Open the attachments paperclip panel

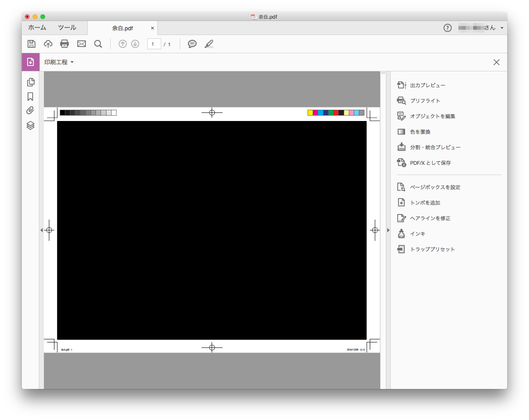[x=31, y=111]
